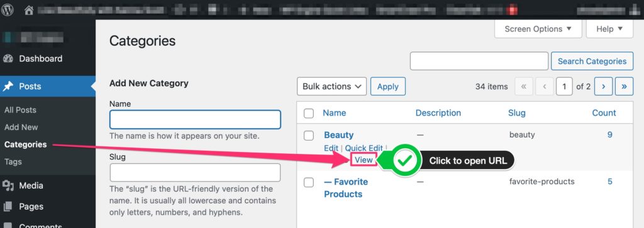This screenshot has width=644, height=228.
Task: Open the site home icon
Action: [29, 10]
